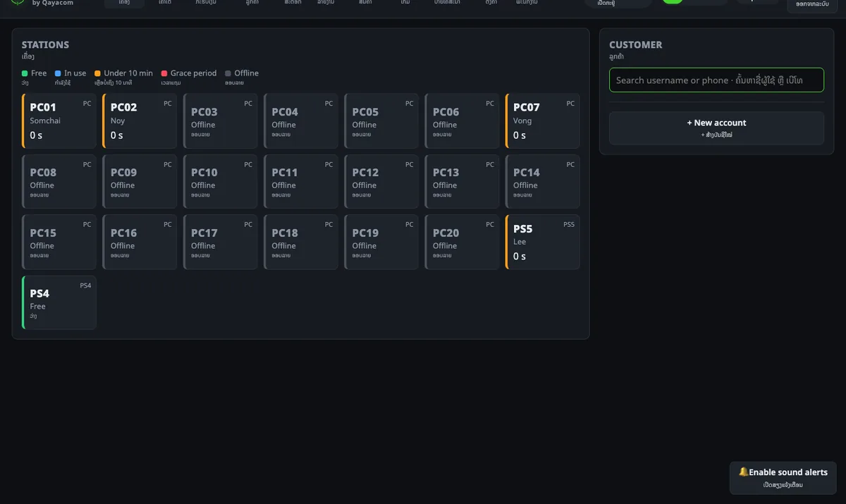
Task: Select the offline PC16 station card
Action: tap(140, 242)
